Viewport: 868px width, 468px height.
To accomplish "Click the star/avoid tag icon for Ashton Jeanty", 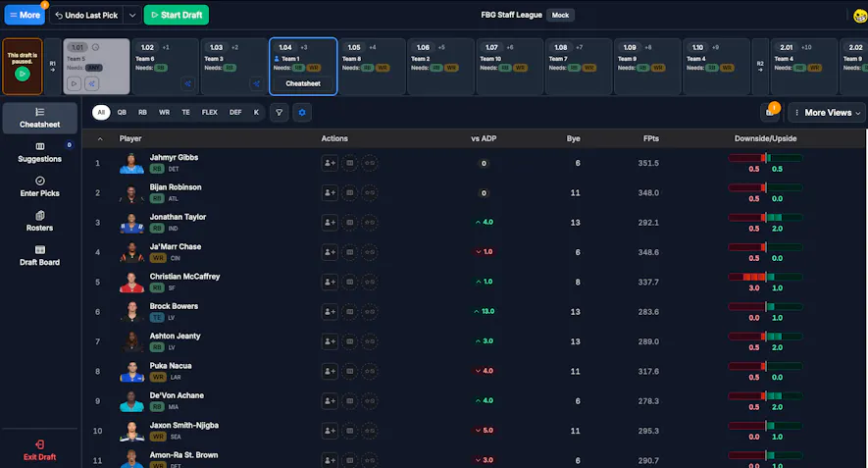I will pos(370,341).
